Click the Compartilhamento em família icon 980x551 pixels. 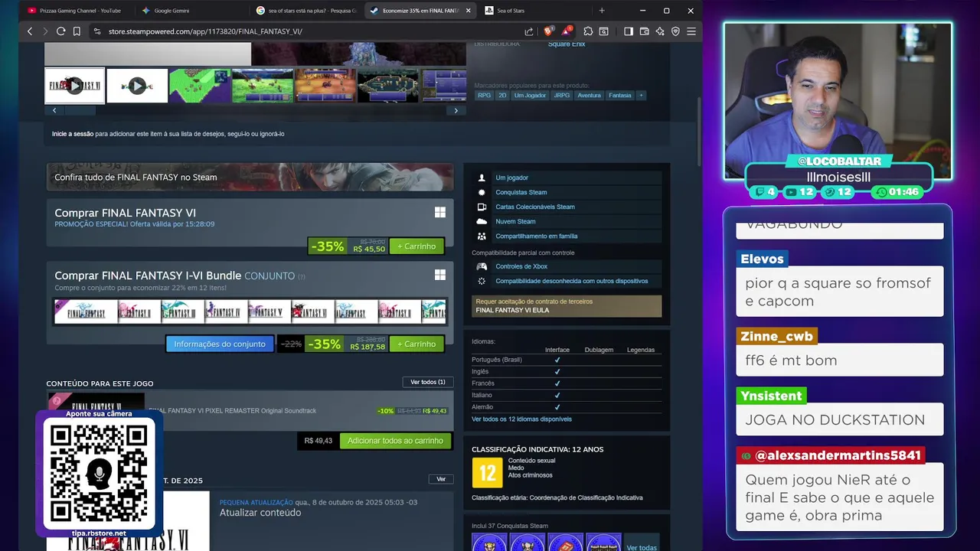[x=482, y=236]
